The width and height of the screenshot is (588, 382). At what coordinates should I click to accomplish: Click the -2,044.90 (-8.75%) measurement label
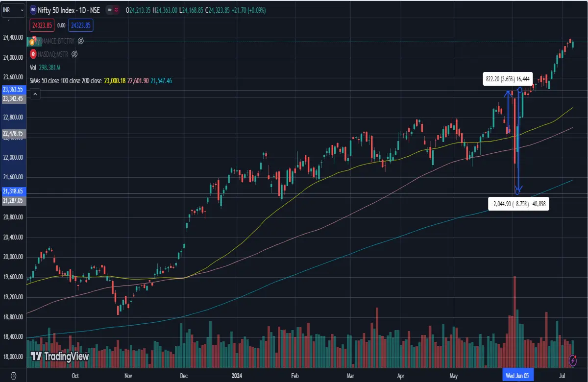click(519, 204)
